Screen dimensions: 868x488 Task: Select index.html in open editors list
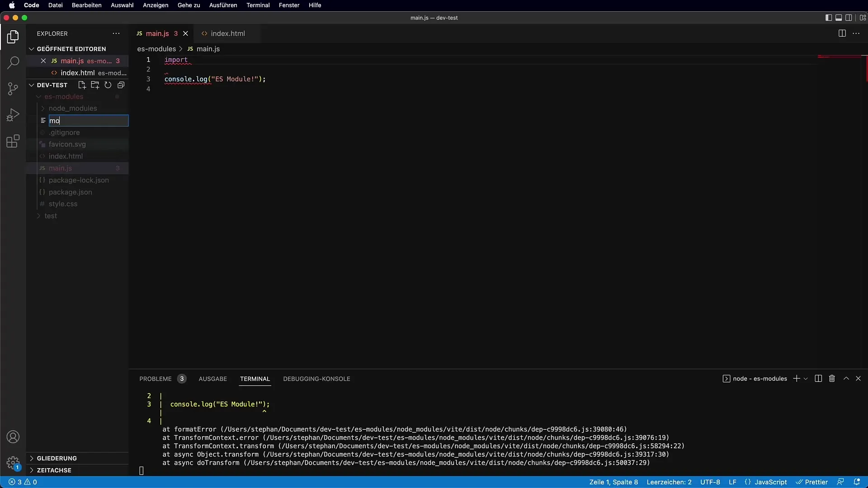pyautogui.click(x=77, y=73)
